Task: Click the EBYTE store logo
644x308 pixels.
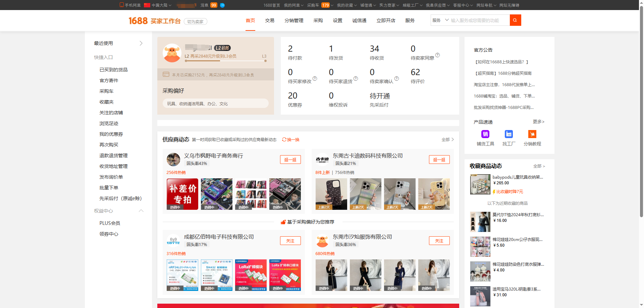Action: (x=173, y=241)
